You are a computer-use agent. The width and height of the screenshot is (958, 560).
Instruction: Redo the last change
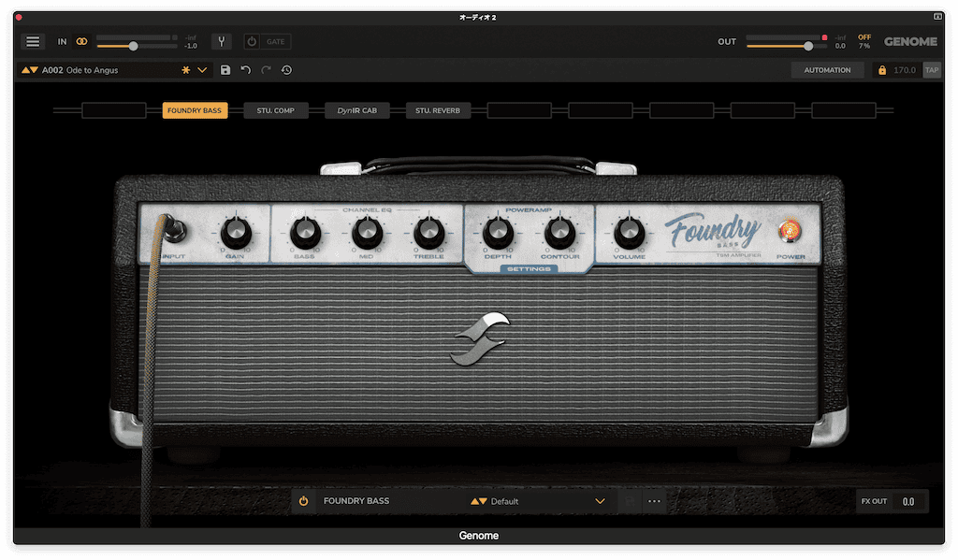(266, 70)
